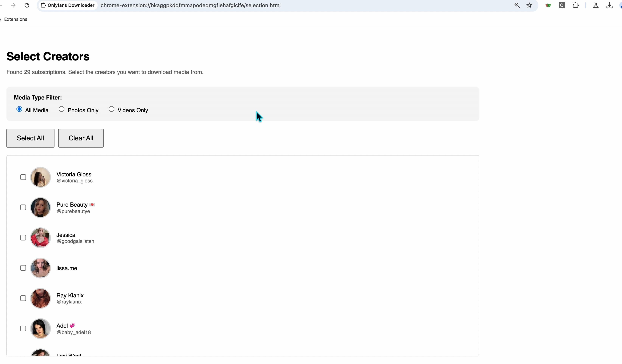Click the Select All button
Screen dimensions: 622x364
click(30, 138)
